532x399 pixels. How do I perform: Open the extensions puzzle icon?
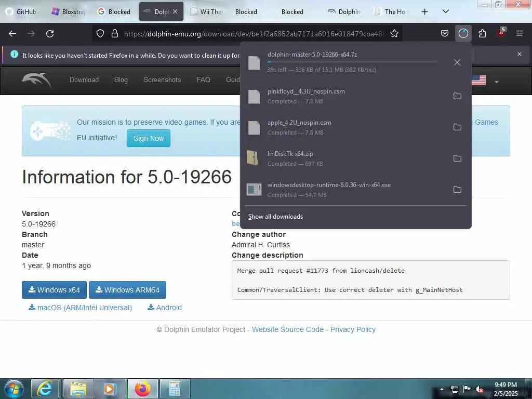[482, 34]
